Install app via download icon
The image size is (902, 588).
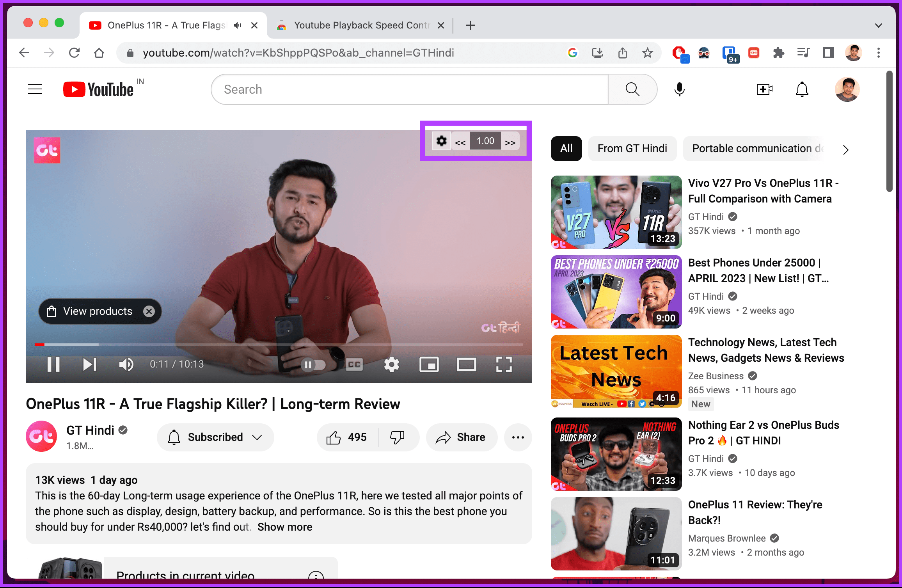tap(597, 53)
